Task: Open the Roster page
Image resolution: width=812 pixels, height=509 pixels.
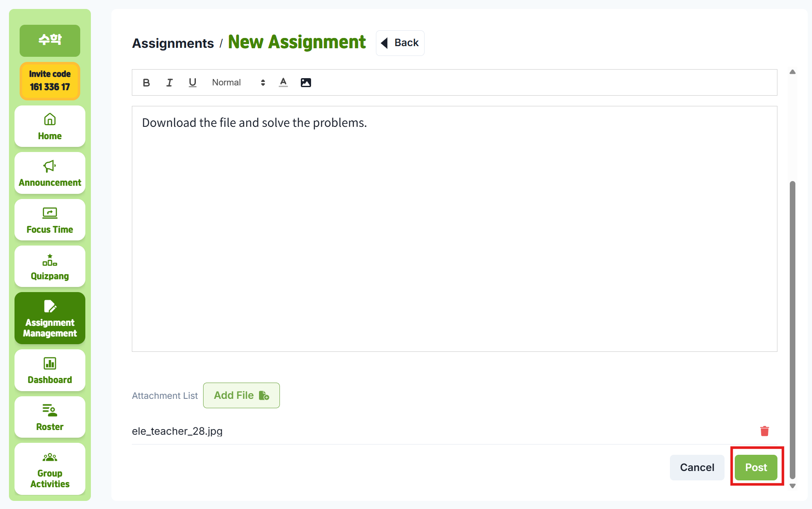Action: [50, 418]
